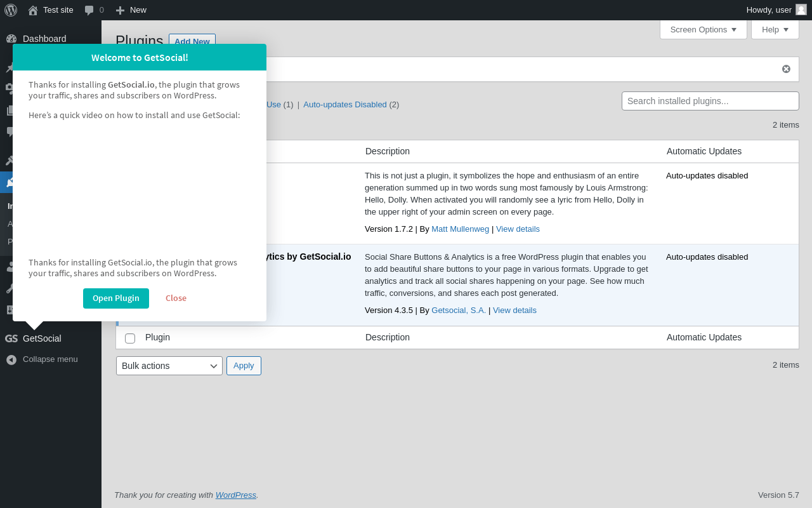Click the New plus item in the admin bar

point(131,10)
